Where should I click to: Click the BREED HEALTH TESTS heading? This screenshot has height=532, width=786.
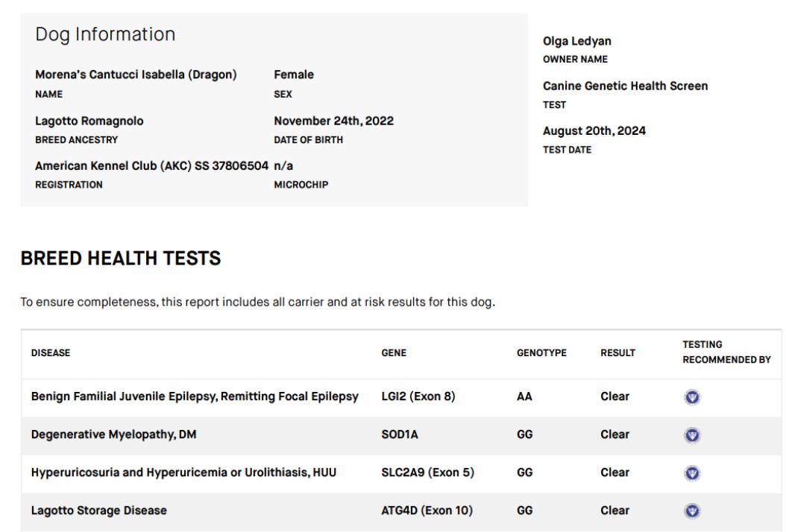pyautogui.click(x=121, y=259)
